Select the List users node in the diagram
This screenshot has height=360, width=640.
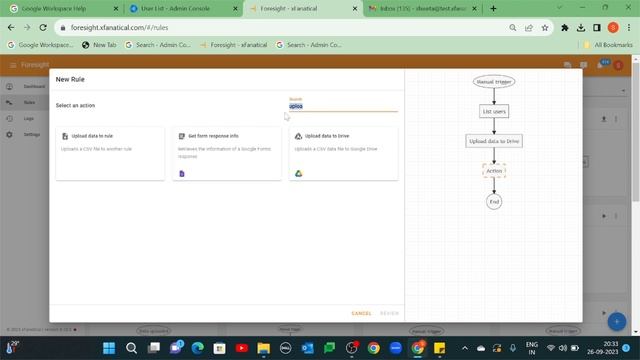pos(494,111)
